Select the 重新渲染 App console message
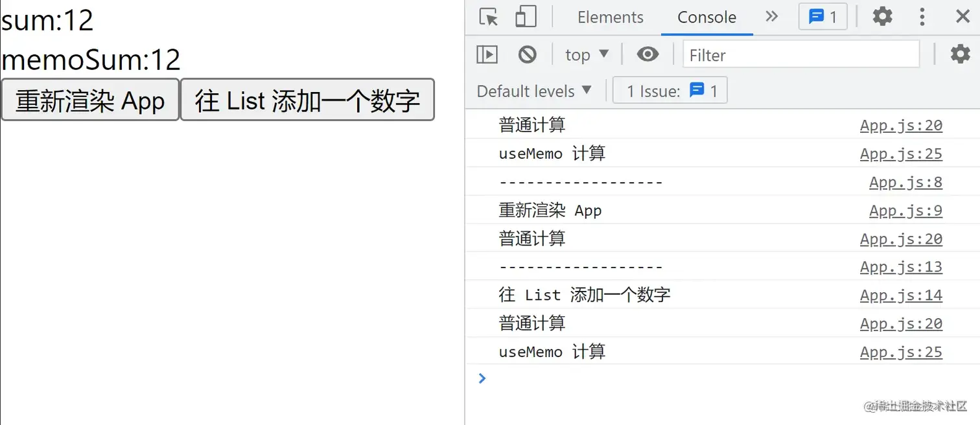 click(550, 211)
